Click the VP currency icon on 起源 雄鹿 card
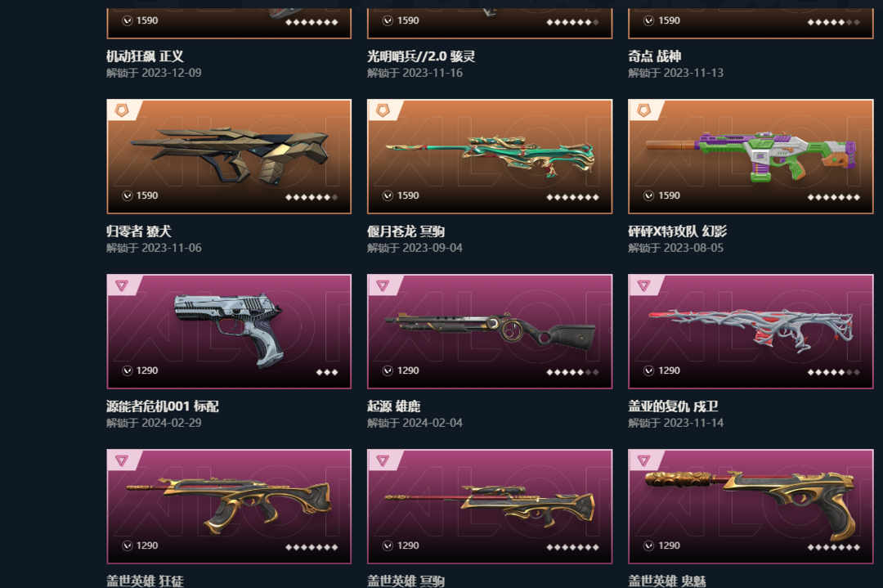This screenshot has height=588, width=883. click(x=388, y=370)
